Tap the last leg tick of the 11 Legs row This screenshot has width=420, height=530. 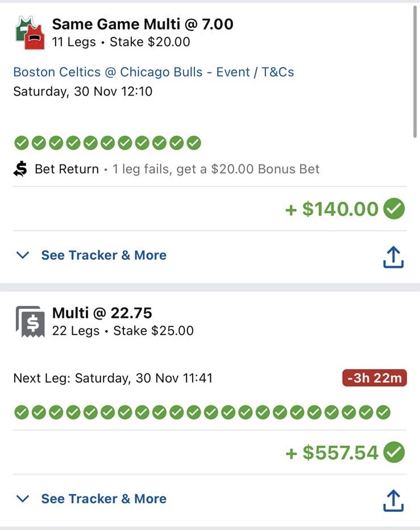[x=194, y=143]
